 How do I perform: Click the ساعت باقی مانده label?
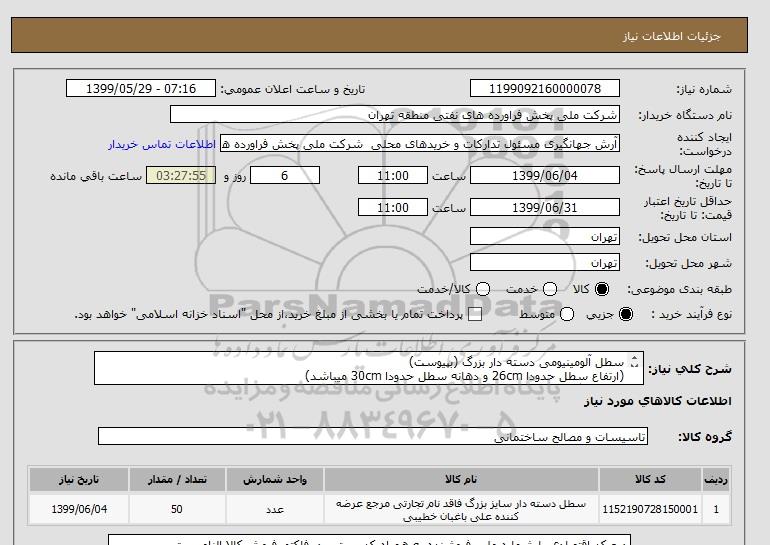click(x=96, y=176)
